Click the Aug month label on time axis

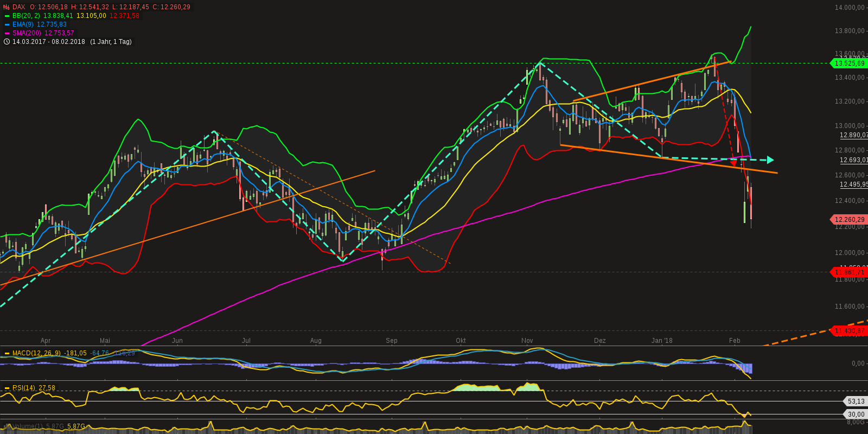point(316,341)
